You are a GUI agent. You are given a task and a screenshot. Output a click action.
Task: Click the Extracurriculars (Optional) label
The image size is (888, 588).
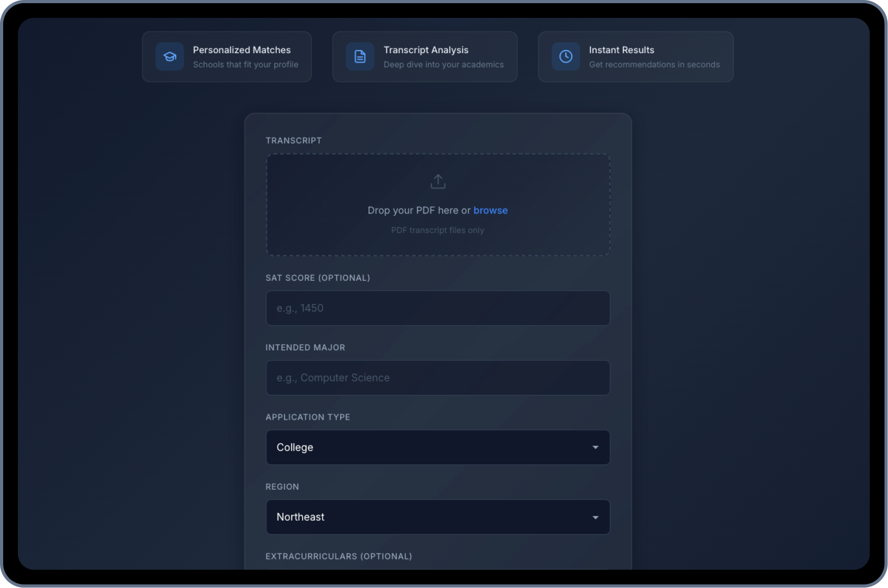[338, 556]
